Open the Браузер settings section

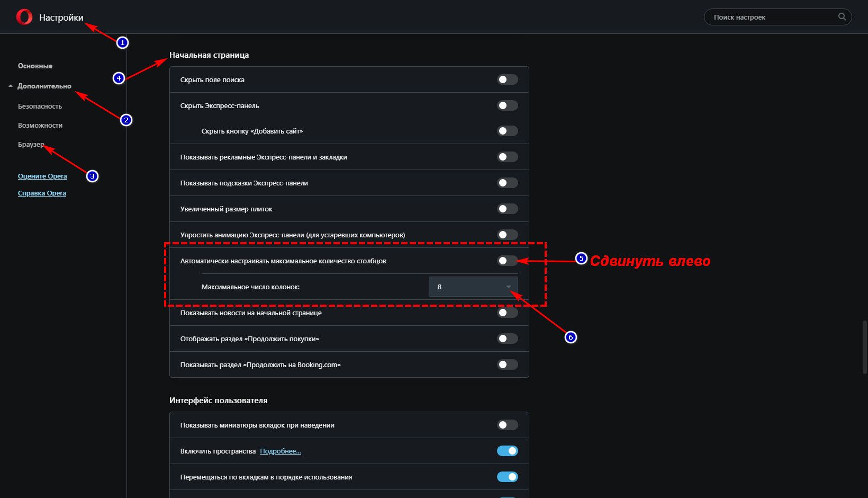click(31, 144)
